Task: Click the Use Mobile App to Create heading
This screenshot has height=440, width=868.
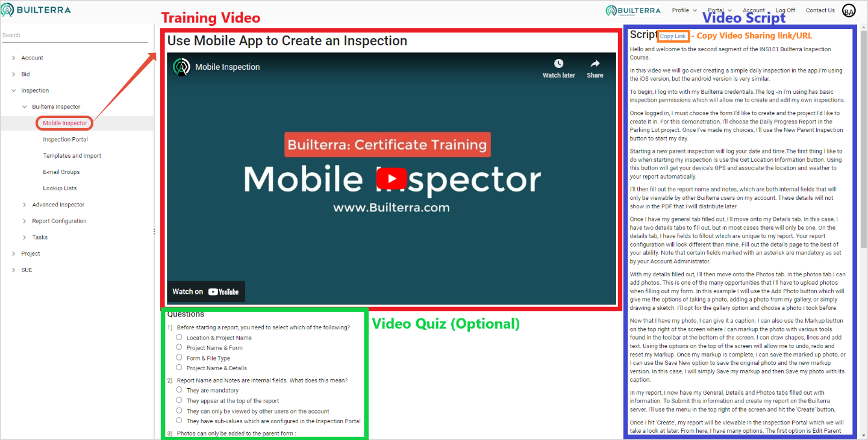Action: click(287, 41)
